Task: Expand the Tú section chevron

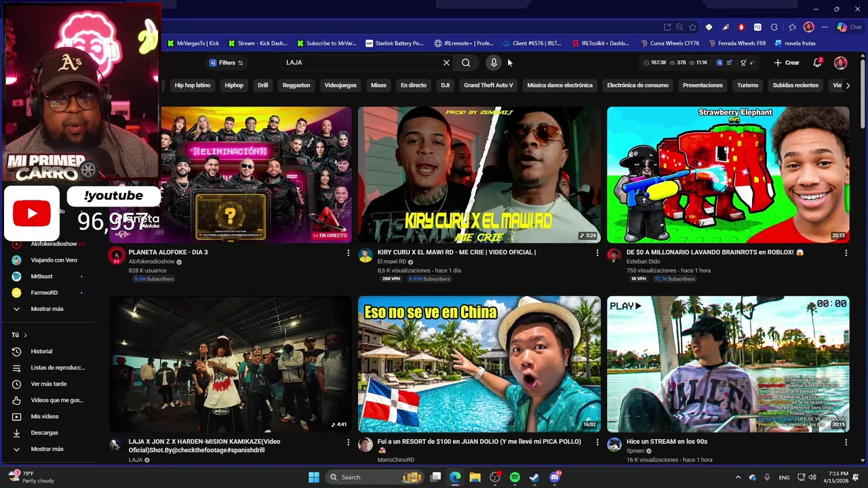Action: (x=26, y=335)
